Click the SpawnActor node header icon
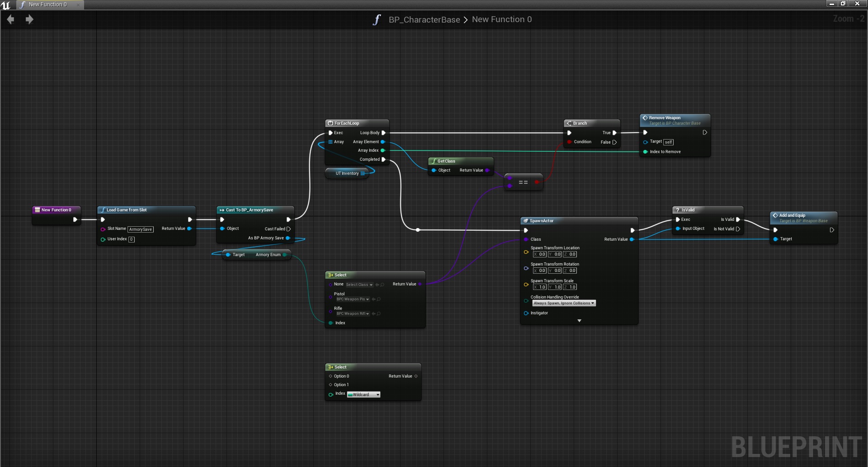This screenshot has height=467, width=868. pyautogui.click(x=525, y=221)
